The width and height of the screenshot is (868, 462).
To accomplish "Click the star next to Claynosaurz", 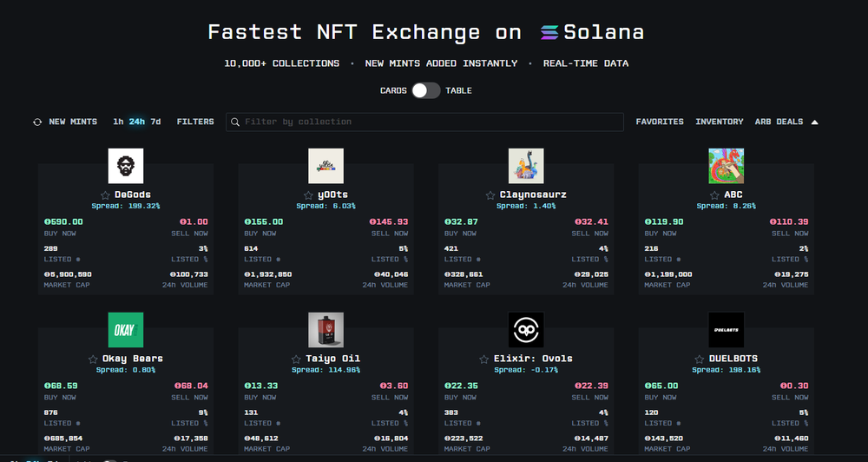I will pyautogui.click(x=490, y=195).
